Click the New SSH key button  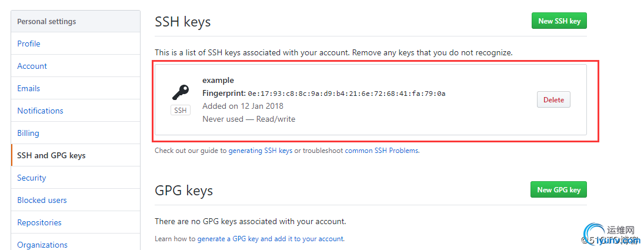(559, 21)
